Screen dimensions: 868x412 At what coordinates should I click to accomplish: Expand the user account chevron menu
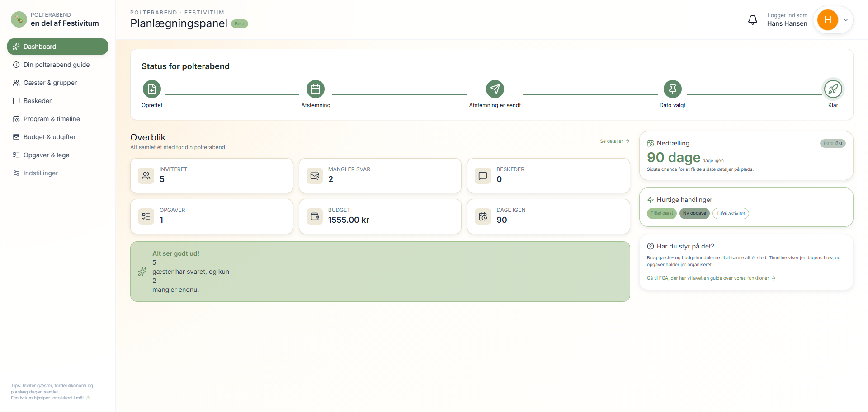[x=846, y=20]
